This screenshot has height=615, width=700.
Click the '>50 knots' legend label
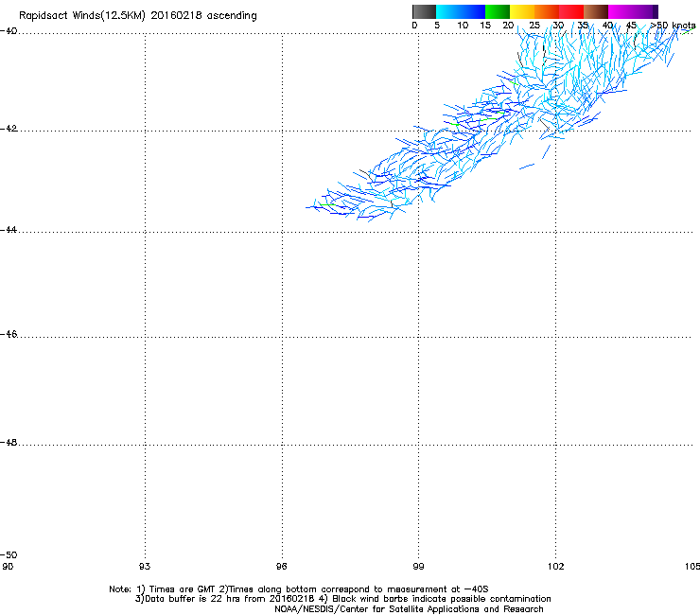(673, 26)
